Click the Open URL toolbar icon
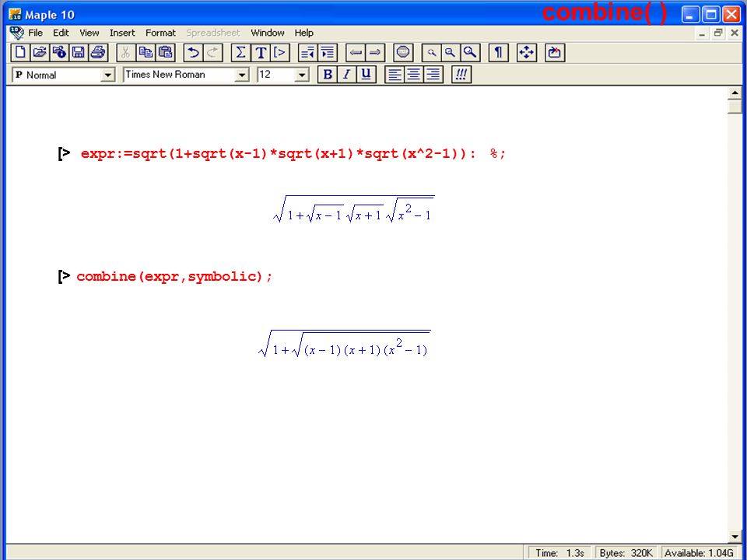The height and width of the screenshot is (560, 747). 59,52
